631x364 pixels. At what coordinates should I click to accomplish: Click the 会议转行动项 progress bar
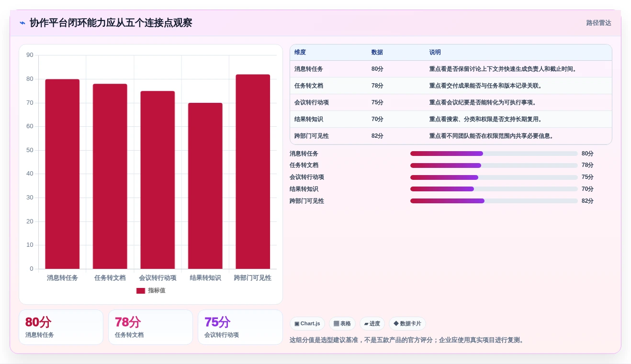coord(494,177)
